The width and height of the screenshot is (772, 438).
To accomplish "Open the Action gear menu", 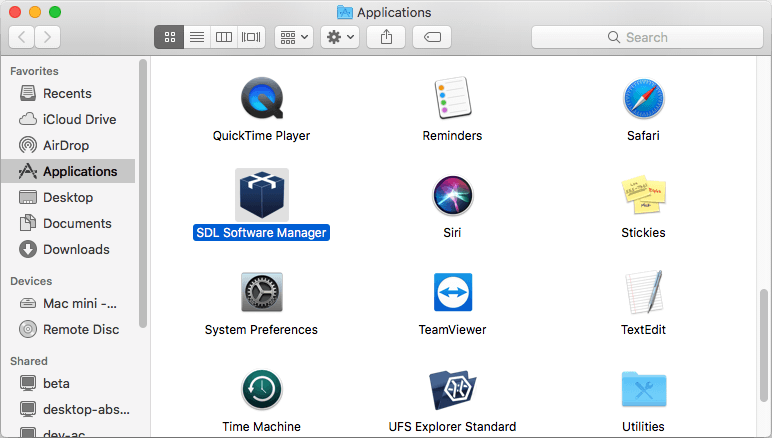I will point(340,37).
